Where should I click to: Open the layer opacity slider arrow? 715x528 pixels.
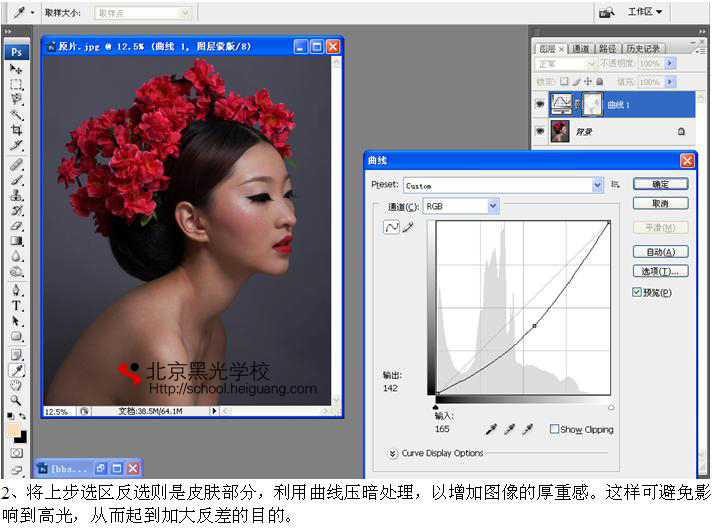coord(669,63)
